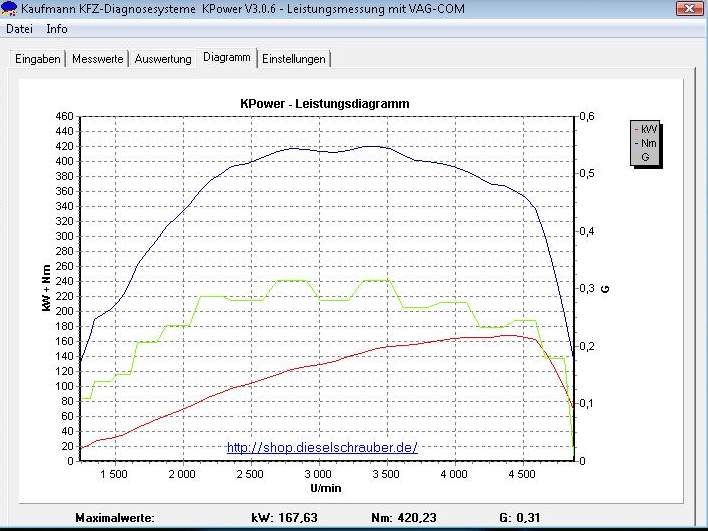Click the kW + Nm left axis label
708x531 pixels.
point(47,288)
